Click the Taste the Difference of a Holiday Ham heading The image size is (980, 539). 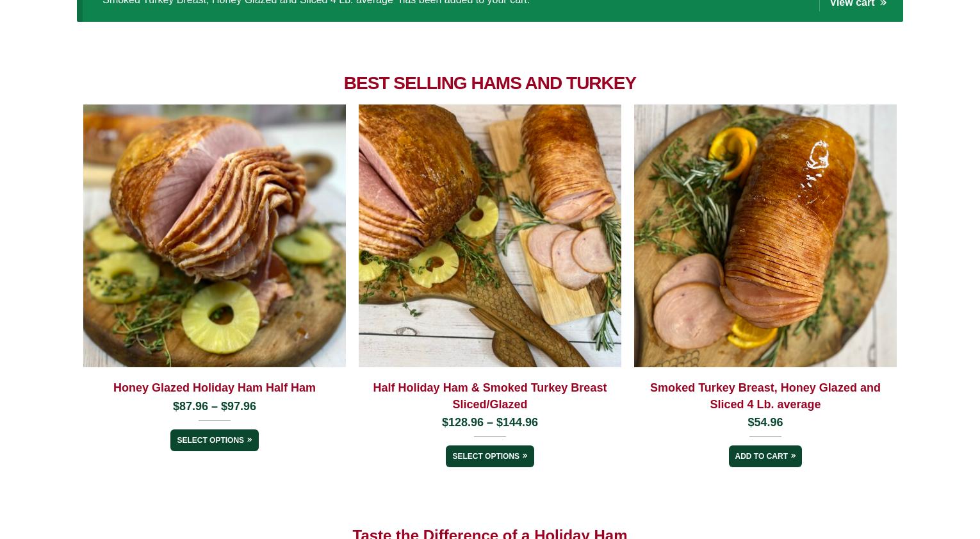(x=489, y=533)
